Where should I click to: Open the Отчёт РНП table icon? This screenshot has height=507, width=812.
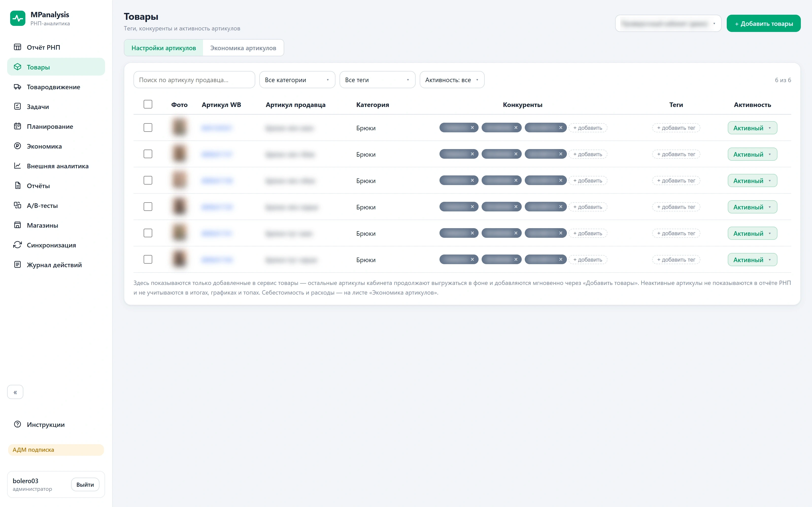pyautogui.click(x=18, y=47)
